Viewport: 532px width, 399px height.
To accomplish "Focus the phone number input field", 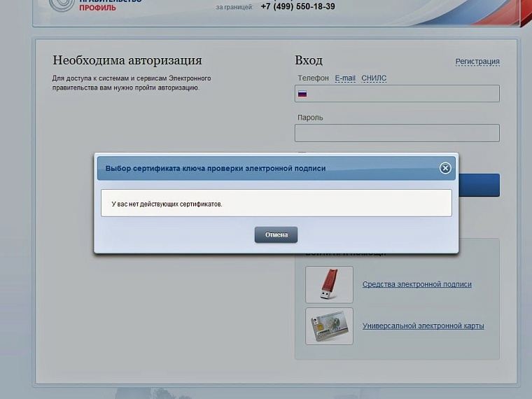I will click(402, 94).
